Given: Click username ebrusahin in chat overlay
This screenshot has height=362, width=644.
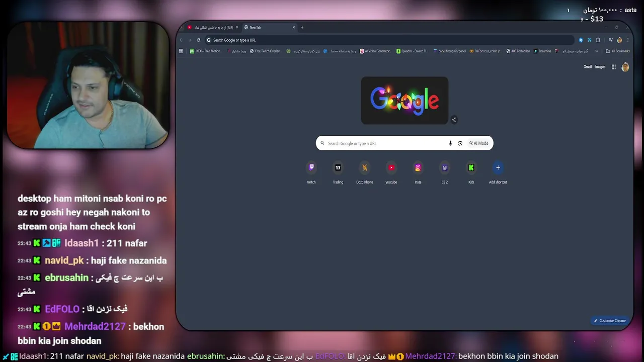Looking at the screenshot, I should pos(66,278).
